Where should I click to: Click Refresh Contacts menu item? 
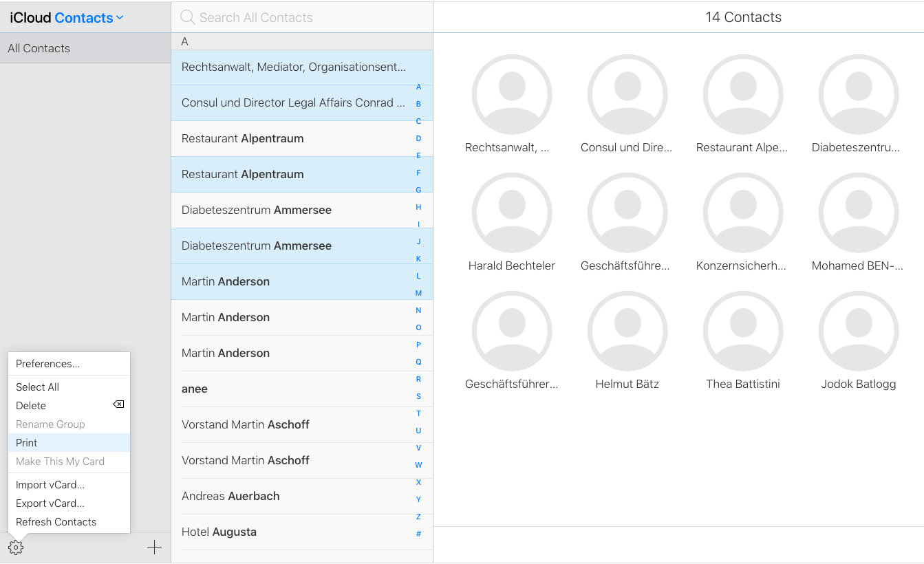tap(56, 522)
